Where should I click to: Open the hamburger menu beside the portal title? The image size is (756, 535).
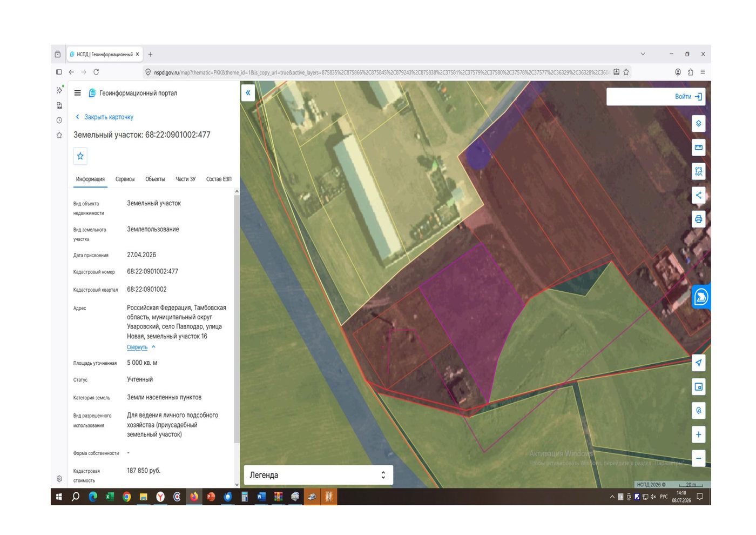pos(78,93)
